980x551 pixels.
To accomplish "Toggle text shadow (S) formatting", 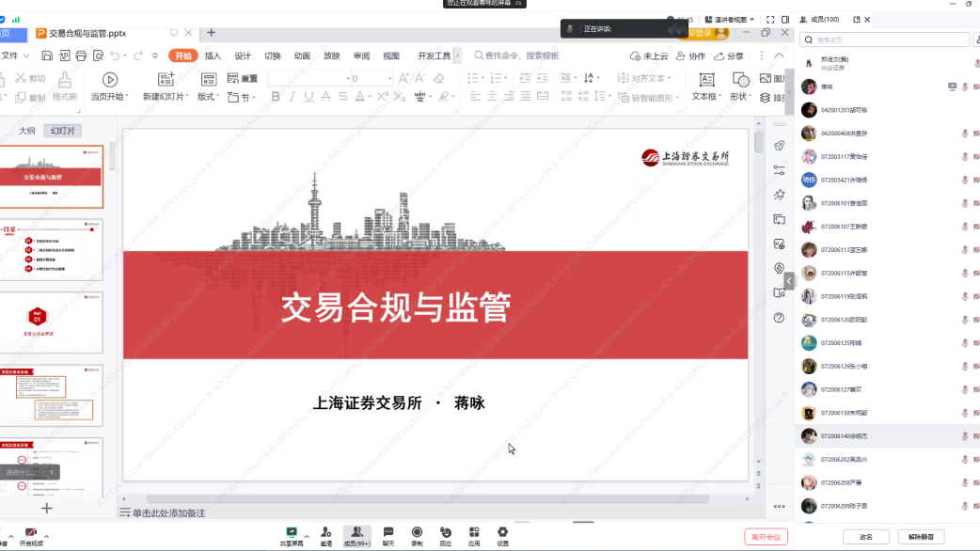I will tap(342, 96).
